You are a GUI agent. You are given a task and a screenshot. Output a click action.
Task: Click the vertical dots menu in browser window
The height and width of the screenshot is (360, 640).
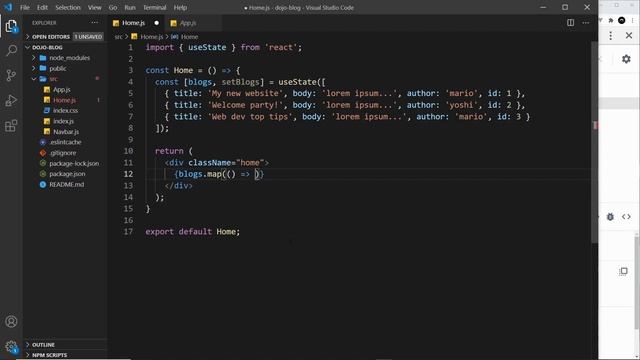(610, 36)
